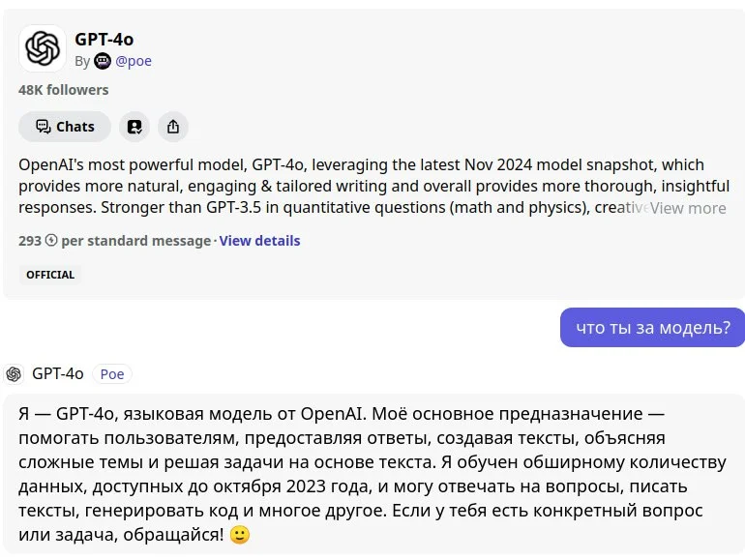Screen dimensions: 745x560
Task: Click the small OpenAI icon beside the reply
Action: pos(15,374)
